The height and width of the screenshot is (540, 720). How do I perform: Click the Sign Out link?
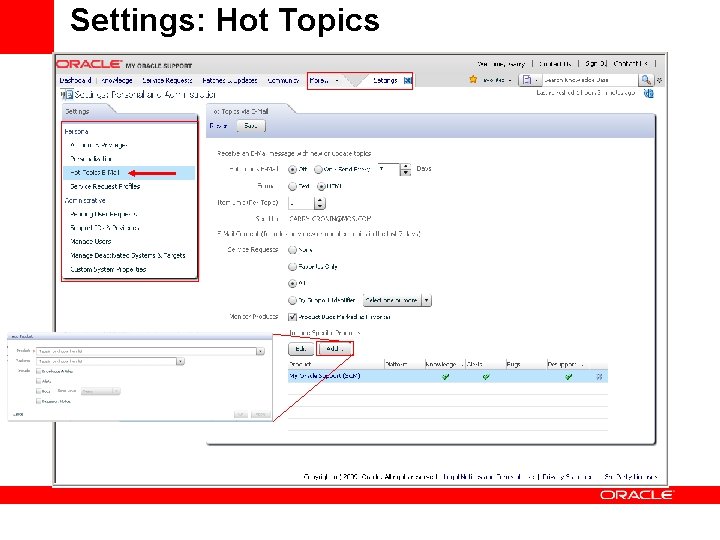tap(595, 64)
